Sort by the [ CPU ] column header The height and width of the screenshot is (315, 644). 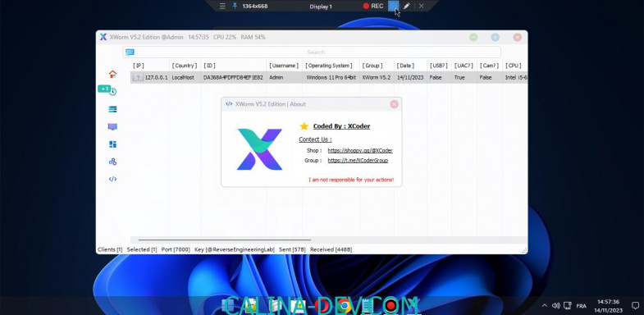coord(514,66)
